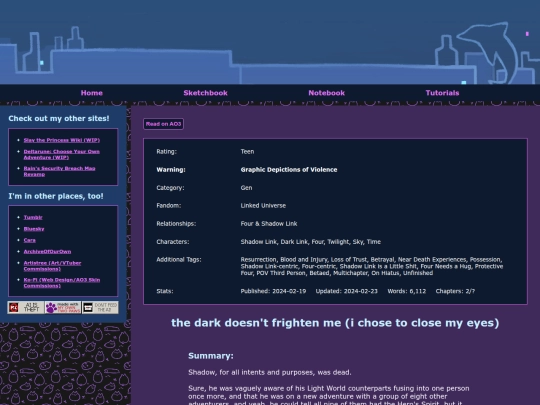The image size is (540, 405).
Task: Open Ko-Fi Web Design commissions link
Action: pyautogui.click(x=62, y=283)
